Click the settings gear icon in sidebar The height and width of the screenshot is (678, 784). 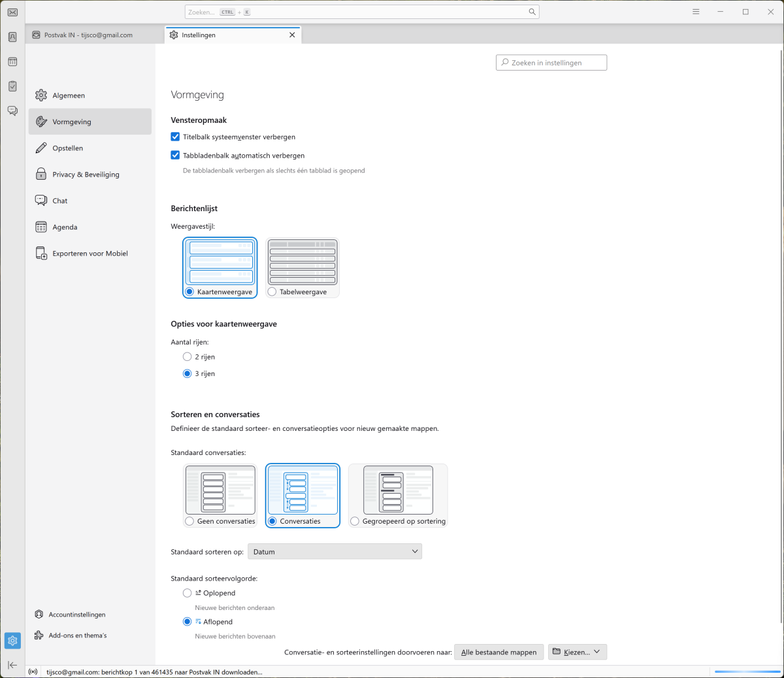pos(12,641)
